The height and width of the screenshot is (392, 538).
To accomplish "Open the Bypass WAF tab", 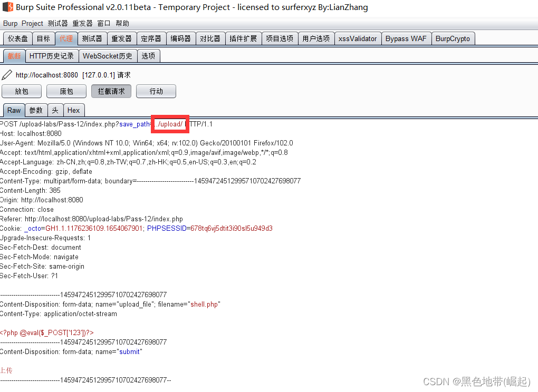I will point(406,38).
